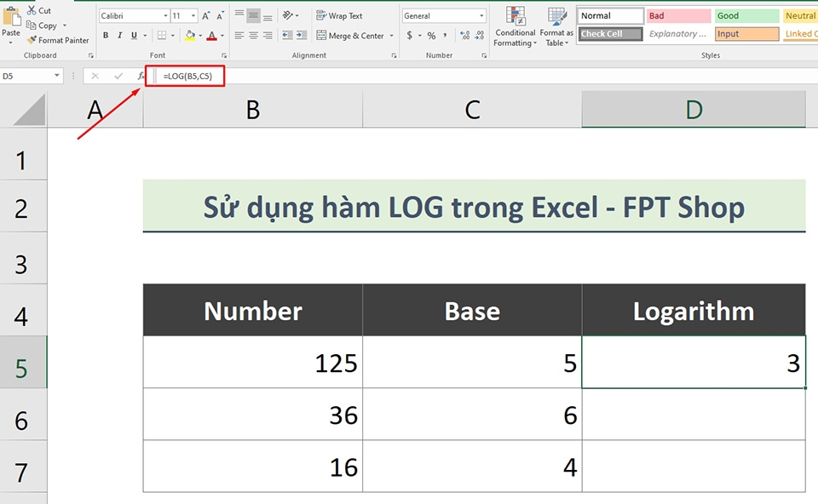Center text horizontally

click(x=254, y=36)
